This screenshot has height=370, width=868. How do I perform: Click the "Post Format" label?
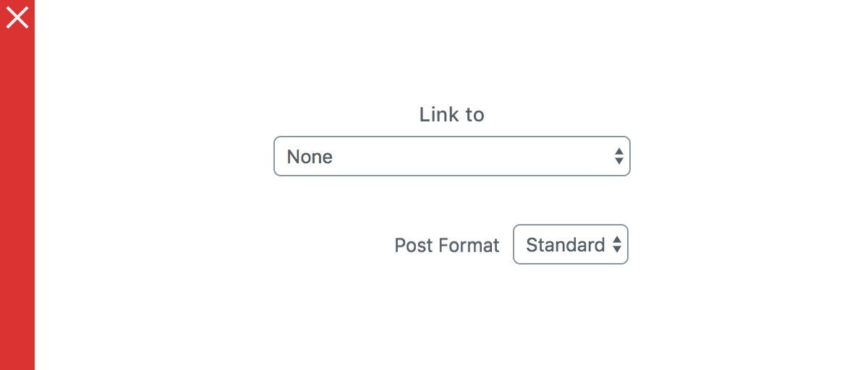tap(446, 246)
